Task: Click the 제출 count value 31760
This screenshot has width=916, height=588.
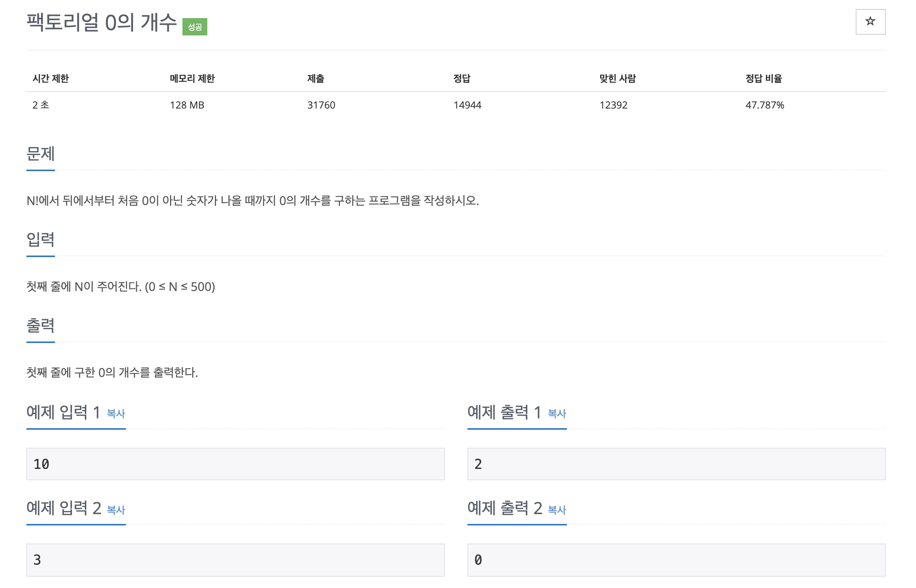Action: (321, 105)
